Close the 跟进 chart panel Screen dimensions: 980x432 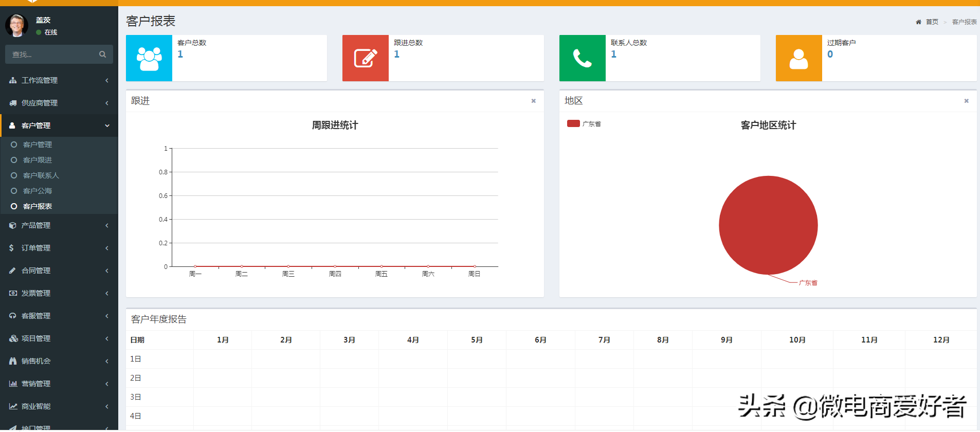coord(534,101)
